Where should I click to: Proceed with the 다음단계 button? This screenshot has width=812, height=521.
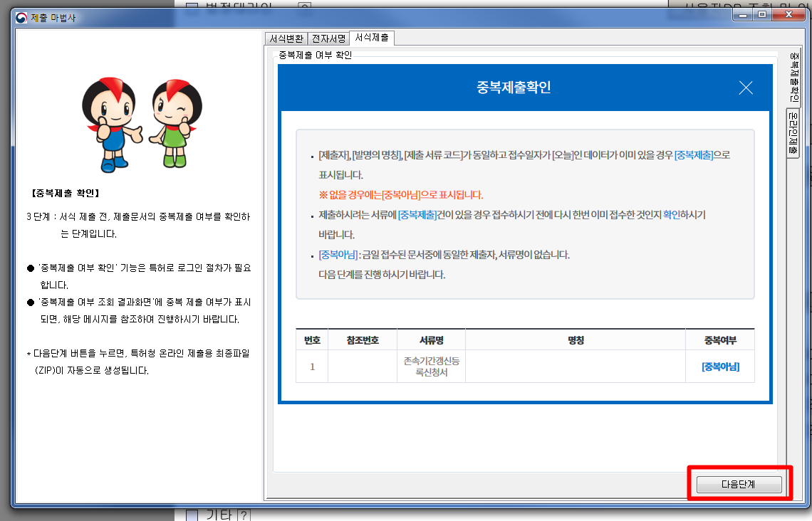(739, 484)
